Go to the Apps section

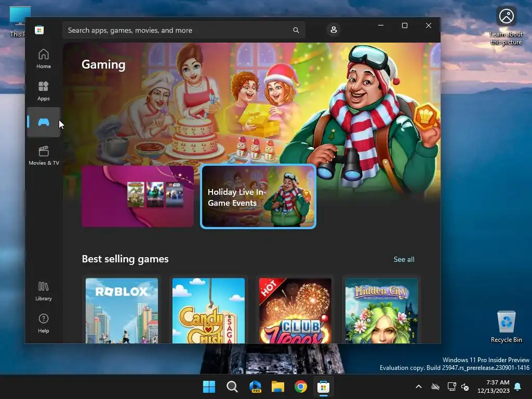[44, 91]
